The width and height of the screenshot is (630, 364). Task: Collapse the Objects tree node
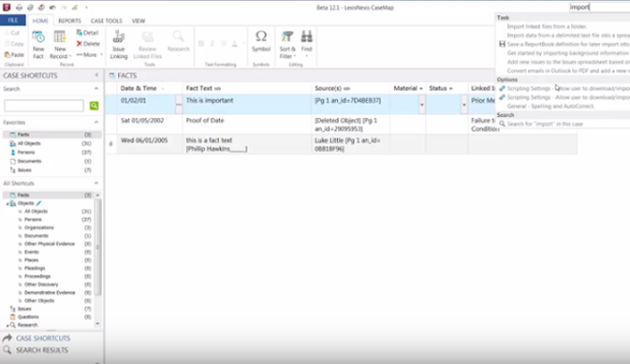7,204
